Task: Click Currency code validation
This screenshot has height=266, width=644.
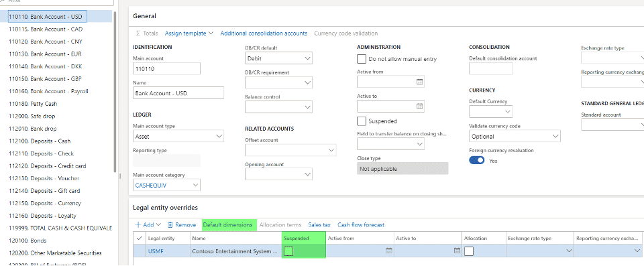Action: pyautogui.click(x=346, y=34)
